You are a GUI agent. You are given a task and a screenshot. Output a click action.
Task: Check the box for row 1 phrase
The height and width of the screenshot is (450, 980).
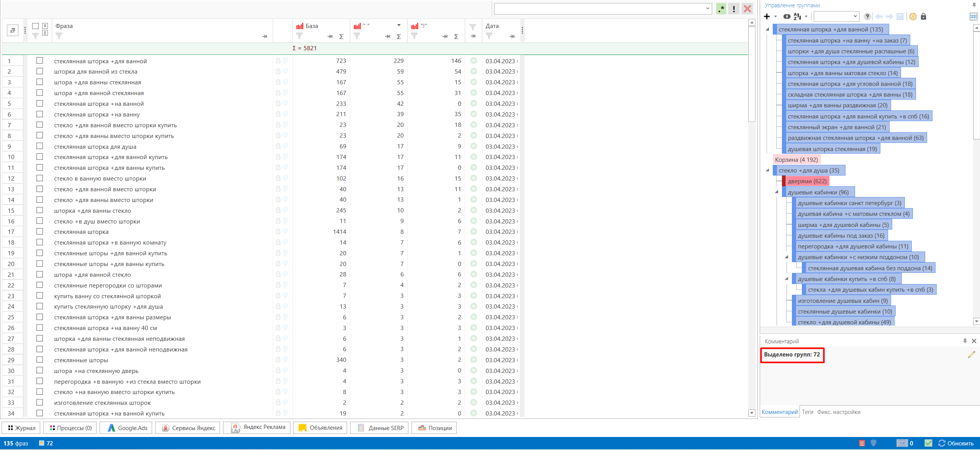pos(39,61)
